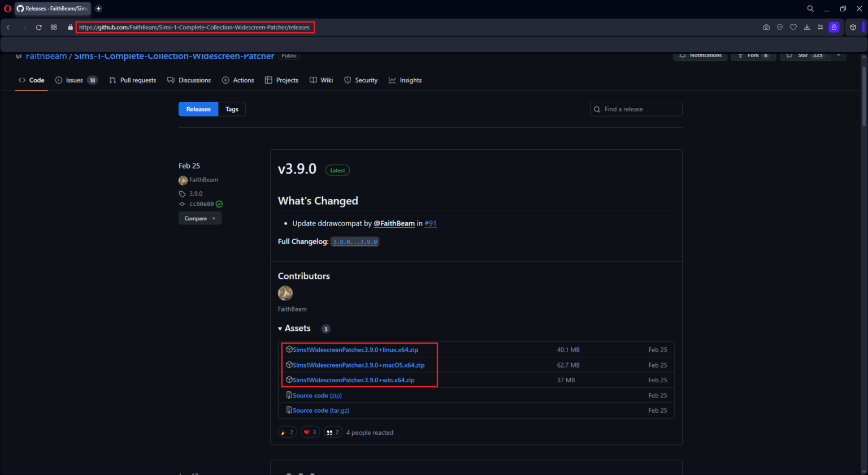Click the privacy protection shield icon

(x=779, y=27)
